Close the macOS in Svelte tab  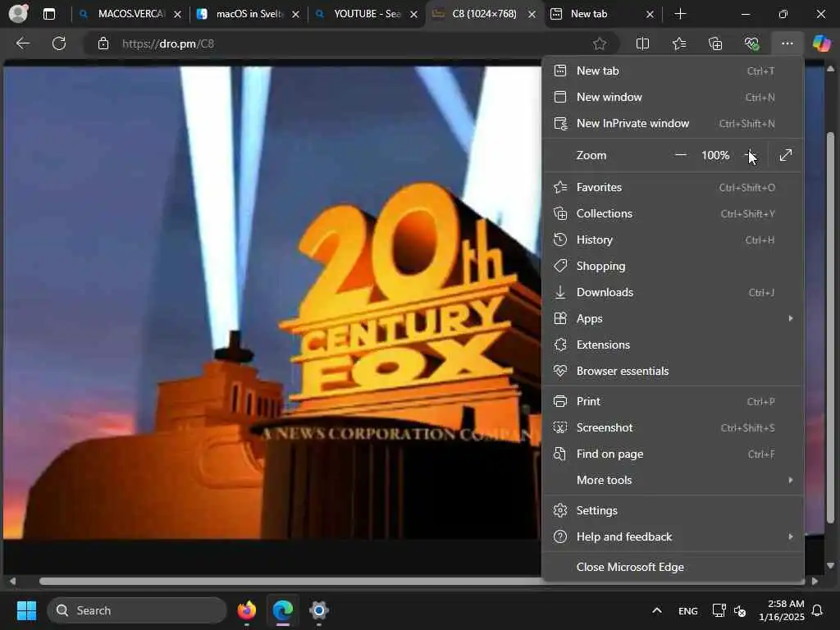[295, 15]
